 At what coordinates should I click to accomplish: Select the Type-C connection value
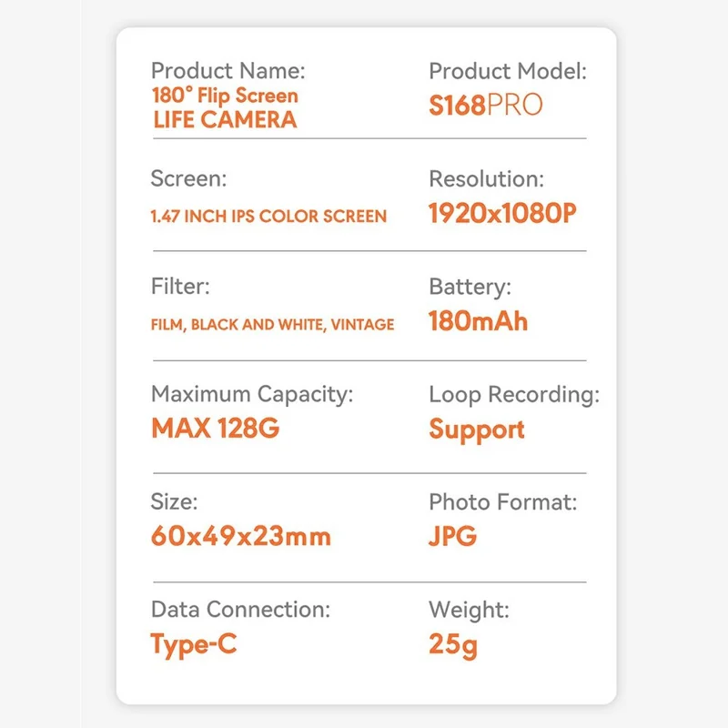194,645
